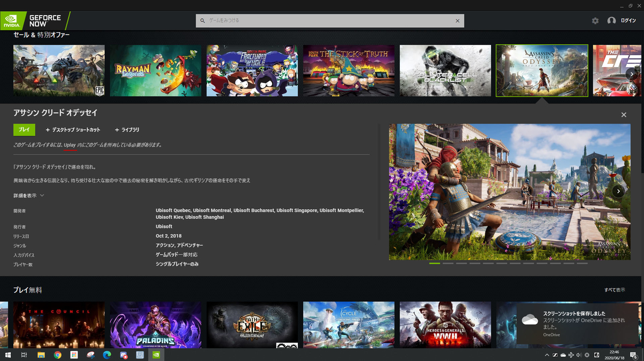Click the large Odyssey screenshot
This screenshot has height=361, width=644.
(510, 192)
